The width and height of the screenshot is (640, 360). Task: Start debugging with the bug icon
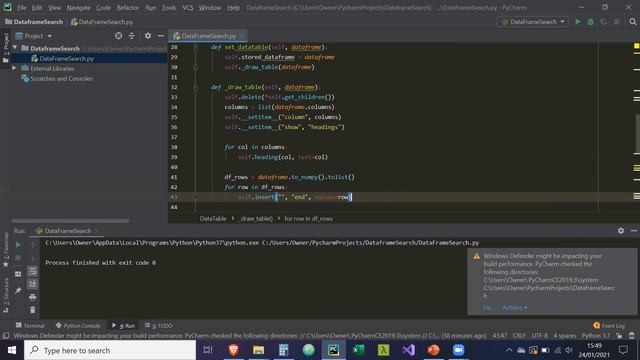590,22
